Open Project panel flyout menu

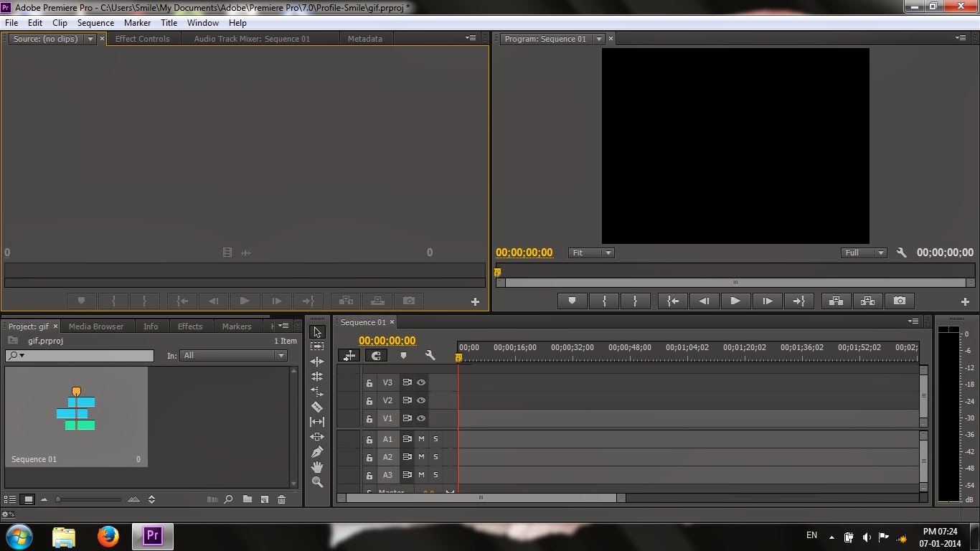click(285, 326)
